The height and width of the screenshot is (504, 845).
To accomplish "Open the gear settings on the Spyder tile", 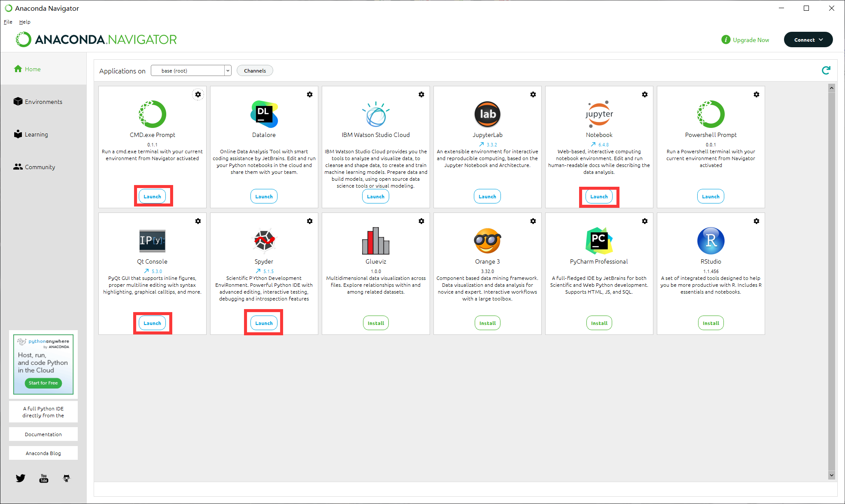I will coord(309,221).
